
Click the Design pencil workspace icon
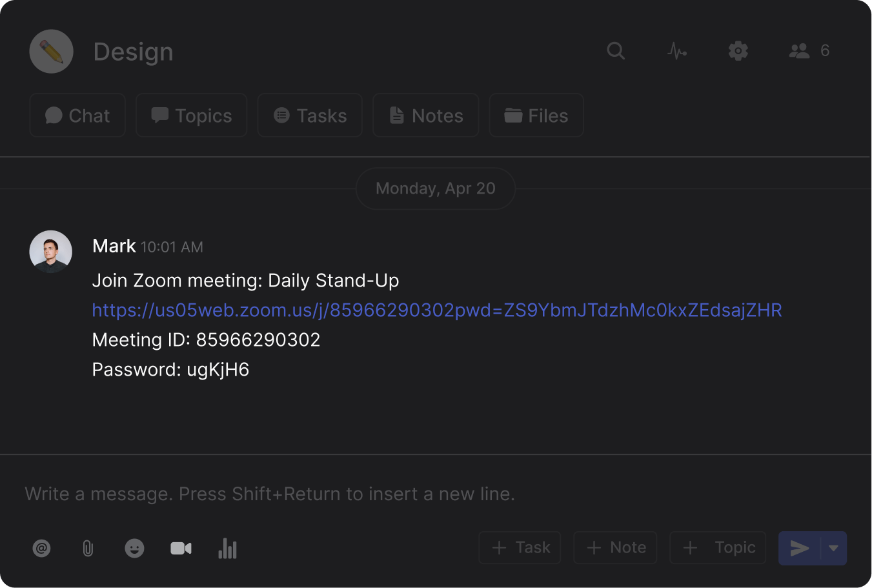[51, 51]
